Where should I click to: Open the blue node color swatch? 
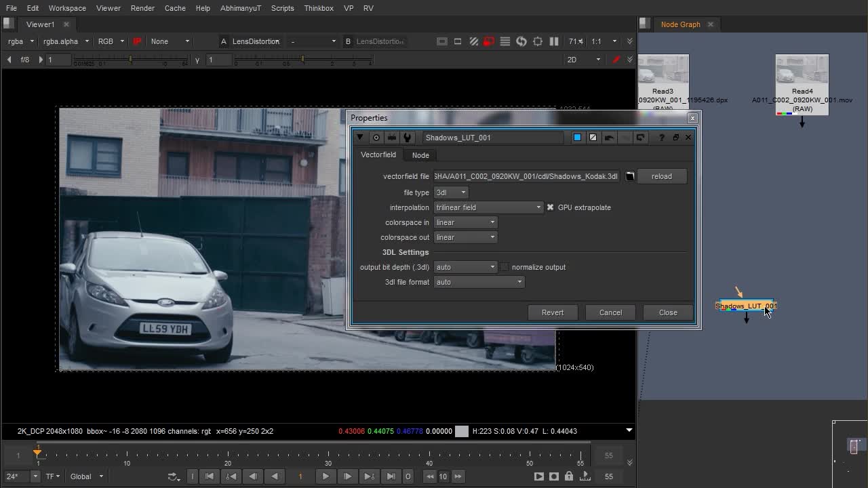[577, 138]
